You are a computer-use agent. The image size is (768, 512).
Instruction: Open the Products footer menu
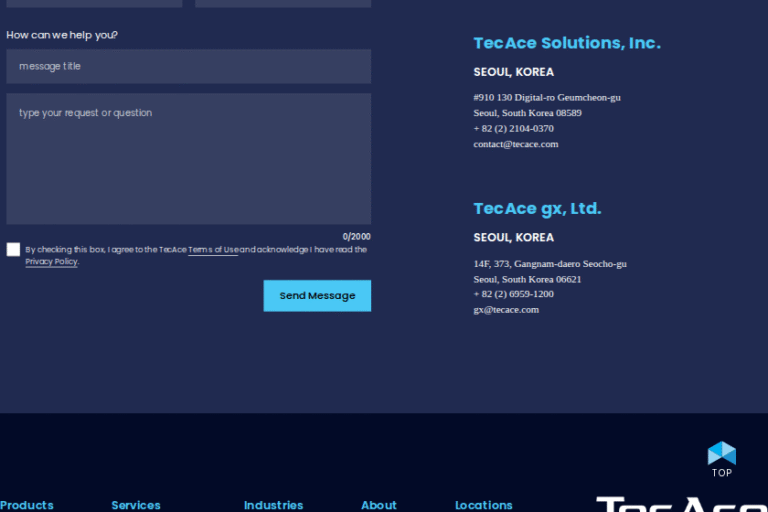[x=27, y=505]
